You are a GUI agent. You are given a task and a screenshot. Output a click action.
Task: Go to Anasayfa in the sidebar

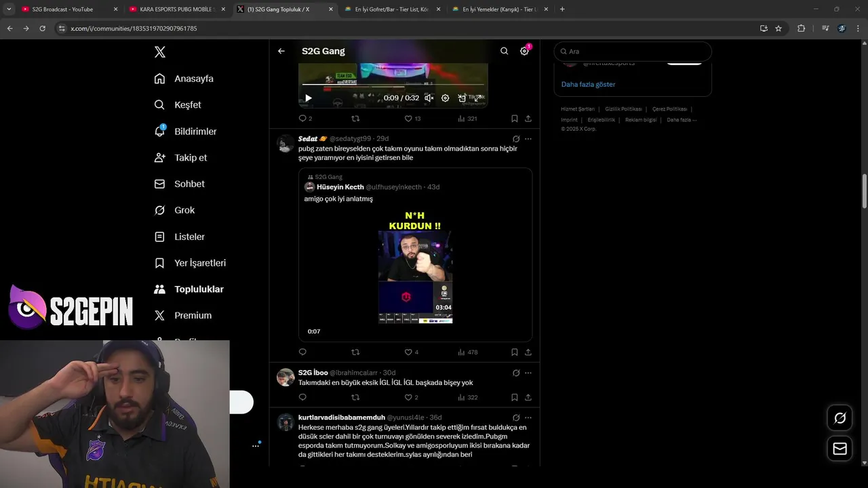[184, 79]
